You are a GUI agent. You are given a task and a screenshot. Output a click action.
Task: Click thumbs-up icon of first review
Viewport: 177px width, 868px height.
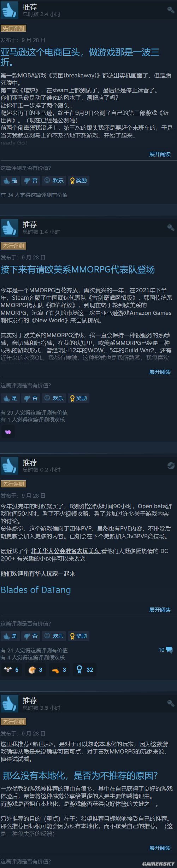pyautogui.click(x=9, y=11)
